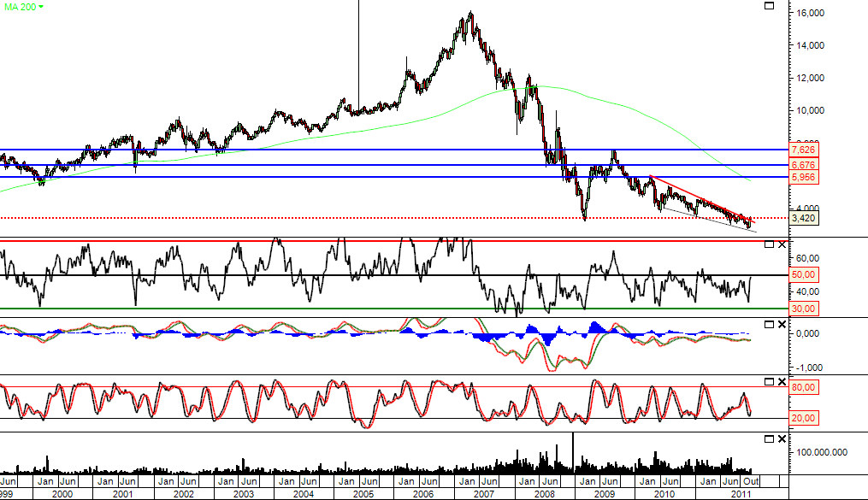Maximize the MACD indicator panel

click(x=769, y=325)
